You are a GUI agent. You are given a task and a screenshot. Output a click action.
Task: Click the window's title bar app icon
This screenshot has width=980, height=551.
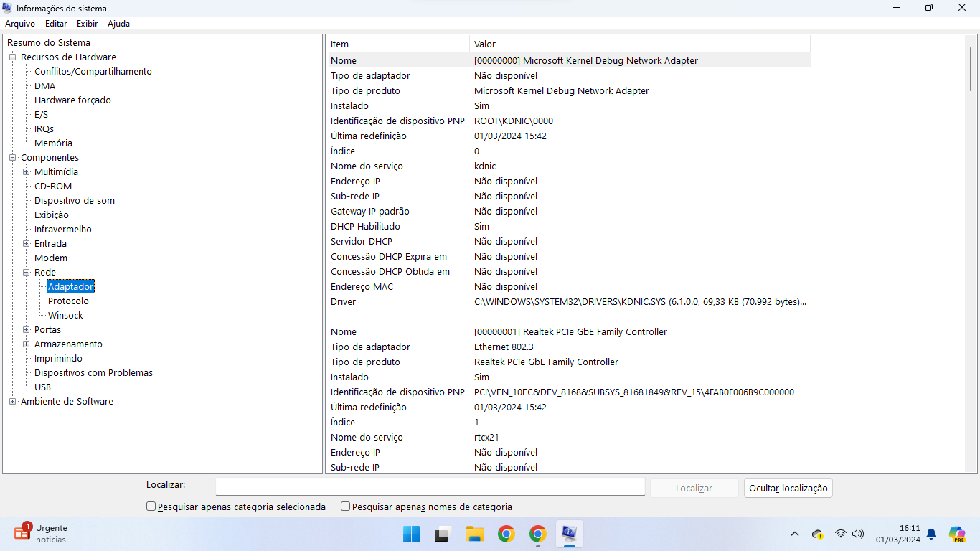(7, 8)
